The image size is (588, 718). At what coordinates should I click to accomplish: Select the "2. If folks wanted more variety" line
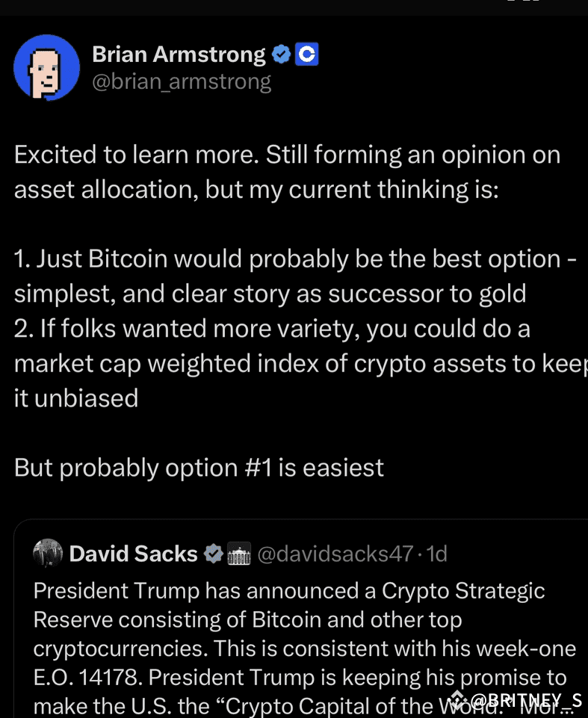(272, 329)
